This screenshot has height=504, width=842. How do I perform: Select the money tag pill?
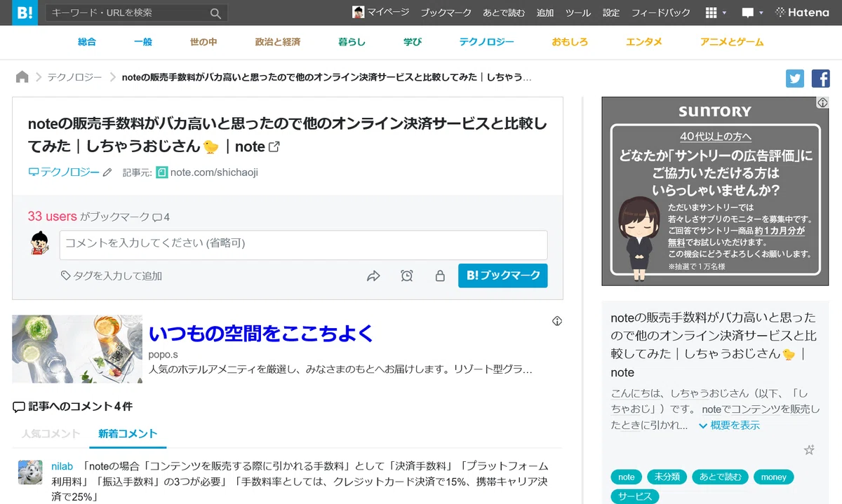click(774, 477)
